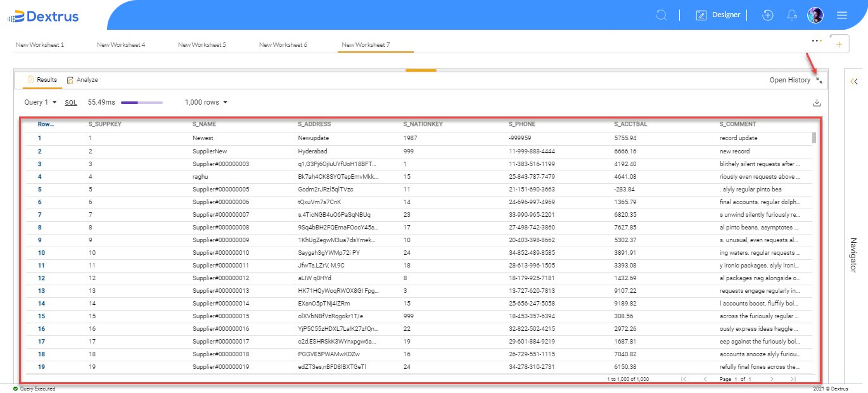Image resolution: width=868 pixels, height=393 pixels.
Task: Sort by S_NATIONKEY column header
Action: (x=423, y=124)
